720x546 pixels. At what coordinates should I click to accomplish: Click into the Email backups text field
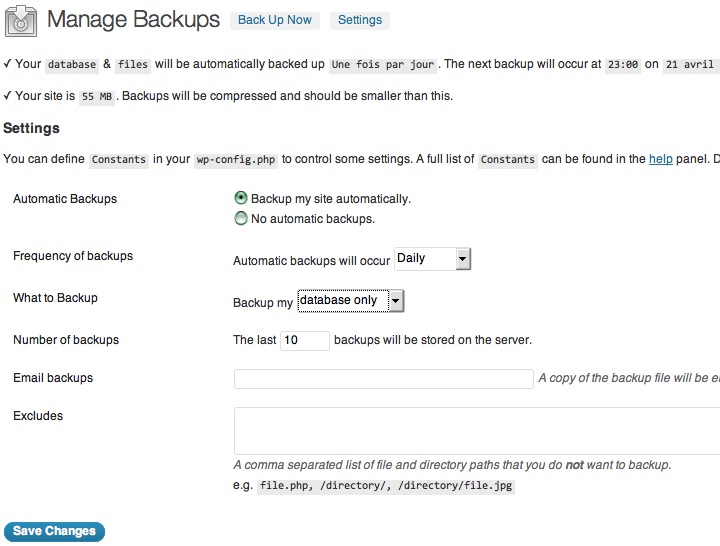tap(383, 379)
